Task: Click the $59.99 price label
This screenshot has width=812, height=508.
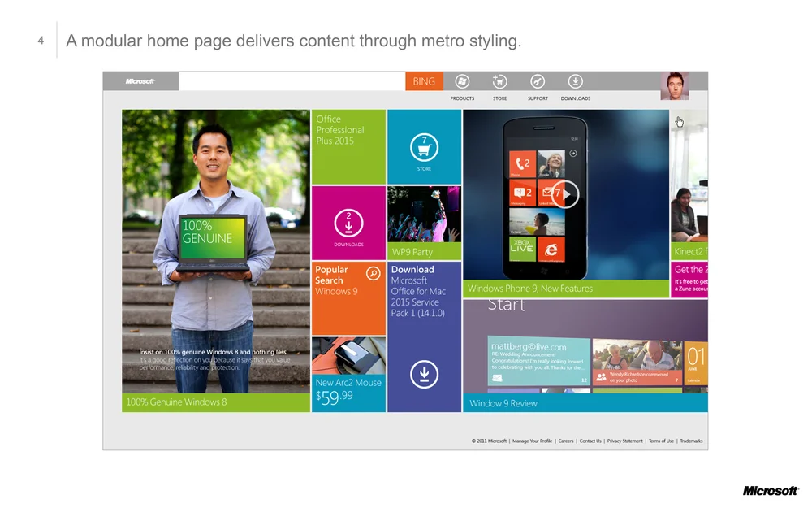Action: 335,397
